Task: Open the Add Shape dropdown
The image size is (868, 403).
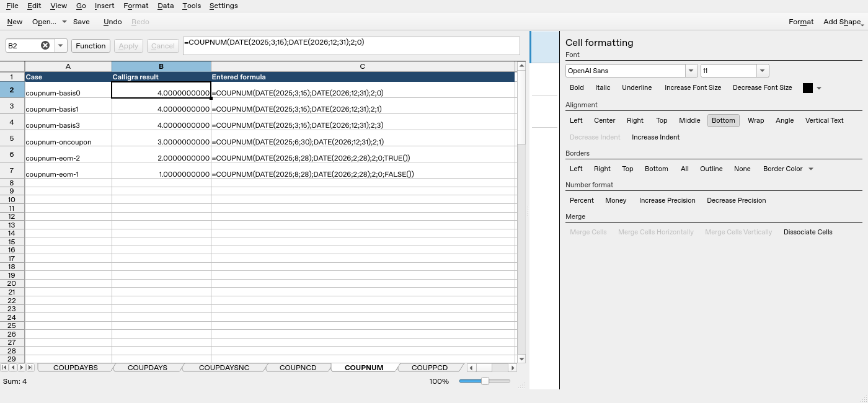Action: 843,22
